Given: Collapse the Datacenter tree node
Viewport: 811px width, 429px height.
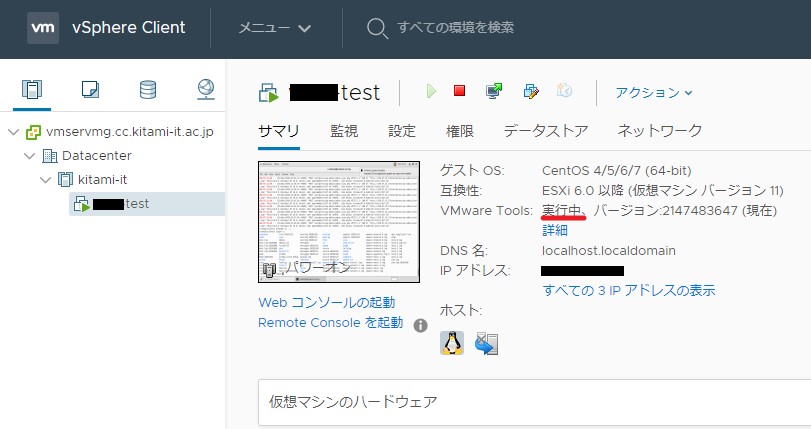Looking at the screenshot, I should tap(29, 156).
